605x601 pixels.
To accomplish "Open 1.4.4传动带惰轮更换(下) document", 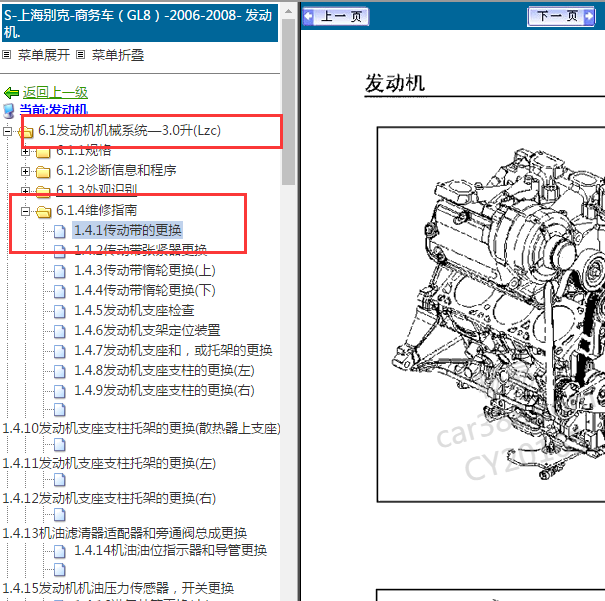I will point(145,290).
